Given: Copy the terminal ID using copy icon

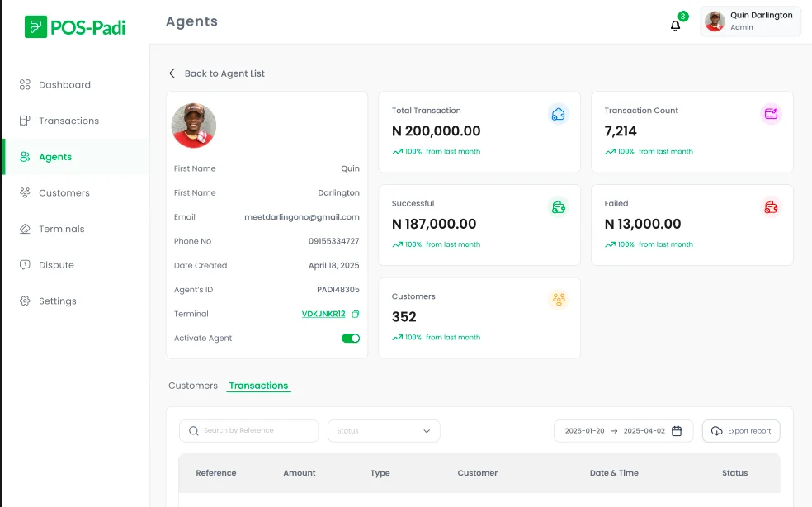Looking at the screenshot, I should point(356,315).
